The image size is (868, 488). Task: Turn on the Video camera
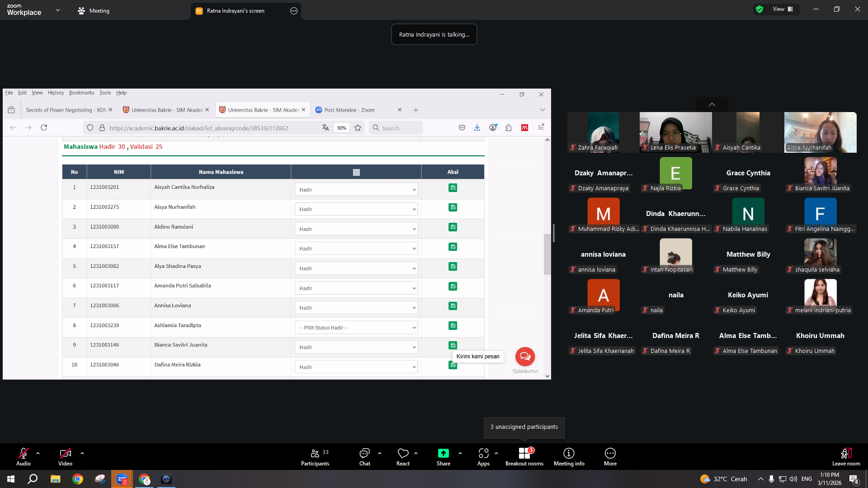coord(65,457)
